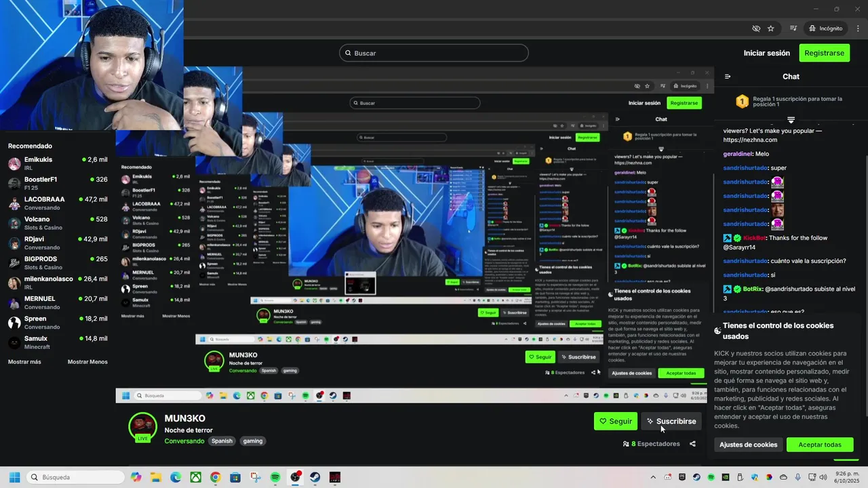Click the Incógnito profile chip
This screenshot has height=488, width=868.
825,28
